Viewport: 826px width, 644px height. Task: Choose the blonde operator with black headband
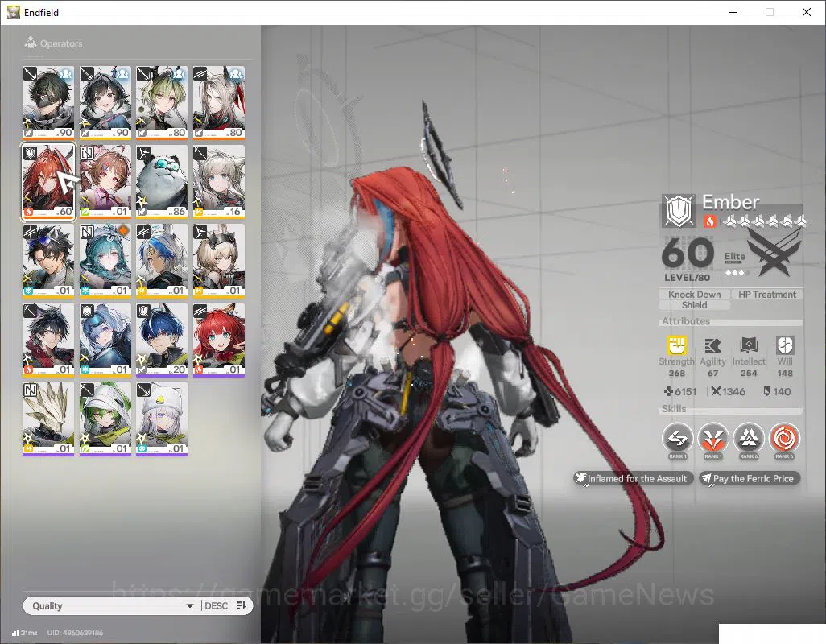coord(219,261)
